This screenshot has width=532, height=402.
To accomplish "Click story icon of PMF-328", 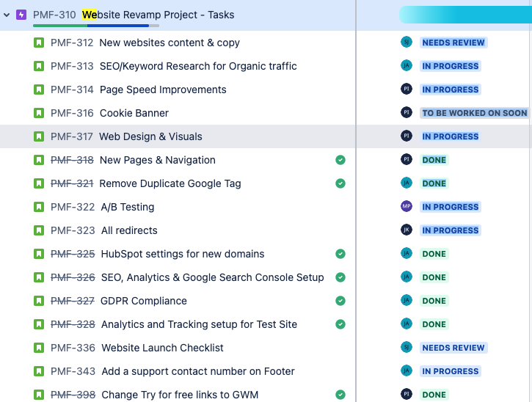I will 39,324.
